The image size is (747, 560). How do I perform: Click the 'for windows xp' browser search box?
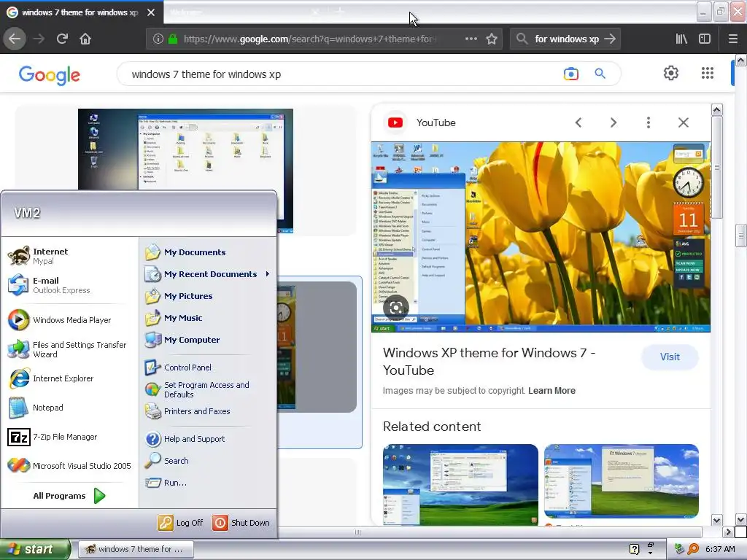tap(566, 39)
